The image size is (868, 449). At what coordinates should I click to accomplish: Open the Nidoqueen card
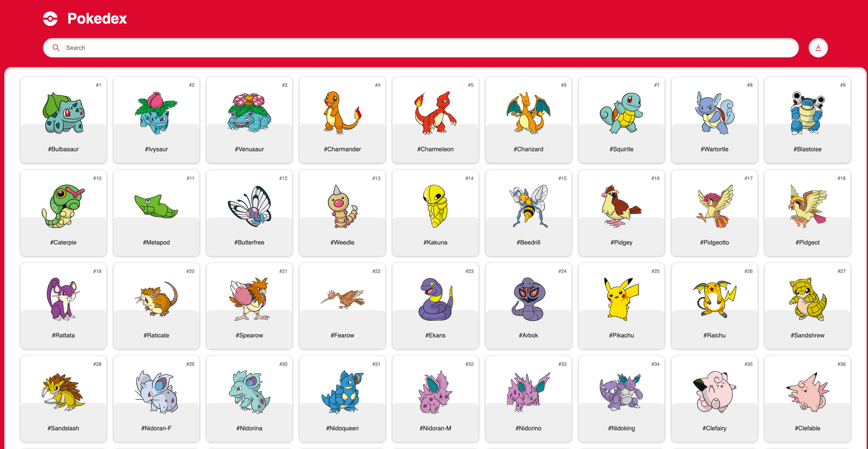342,399
